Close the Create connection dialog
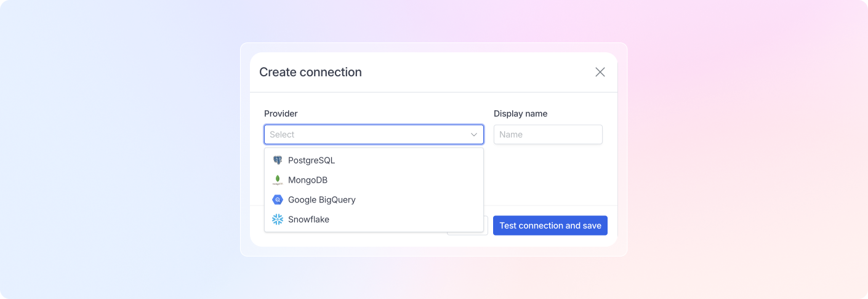 tap(600, 72)
